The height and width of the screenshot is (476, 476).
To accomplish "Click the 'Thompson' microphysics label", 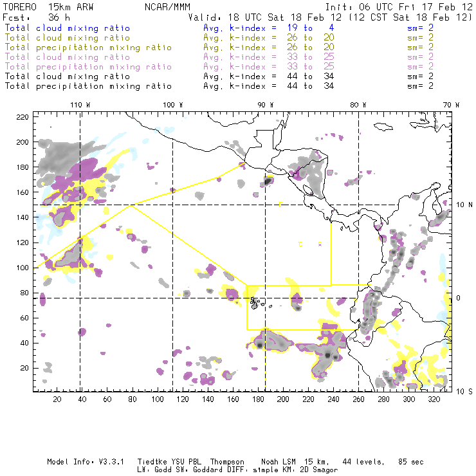I will (x=227, y=462).
